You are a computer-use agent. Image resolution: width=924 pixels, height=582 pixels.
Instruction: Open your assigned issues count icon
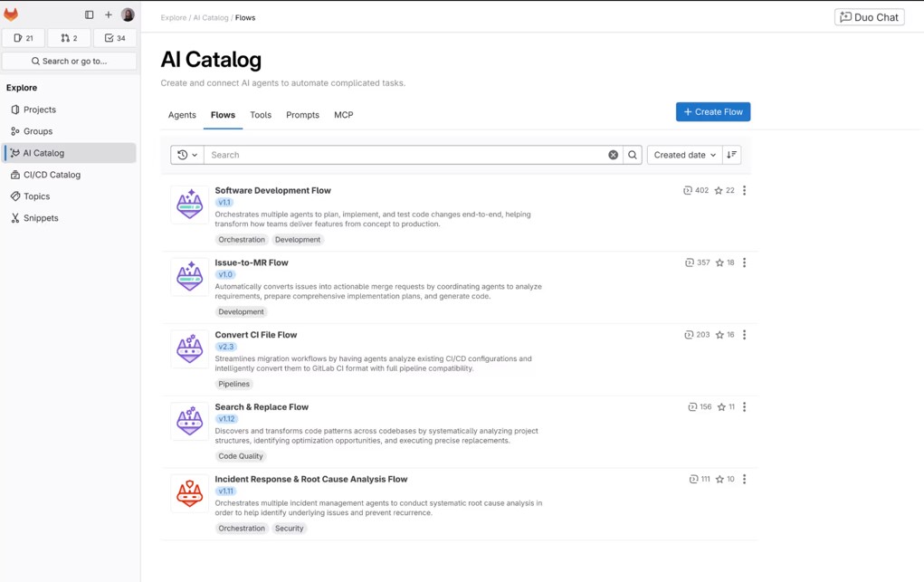[24, 37]
